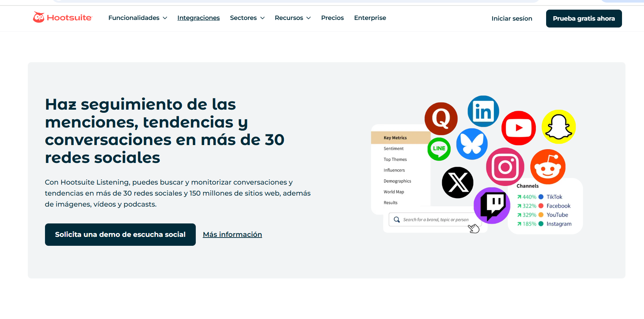
Task: Go to the Integraciones page
Action: coord(199,18)
